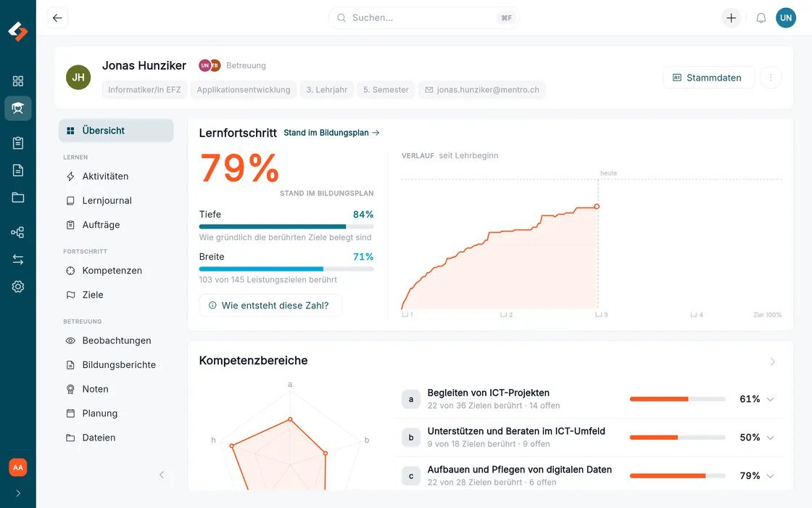Click the Applikationsentwicklung tag
The width and height of the screenshot is (812, 508).
[x=244, y=90]
